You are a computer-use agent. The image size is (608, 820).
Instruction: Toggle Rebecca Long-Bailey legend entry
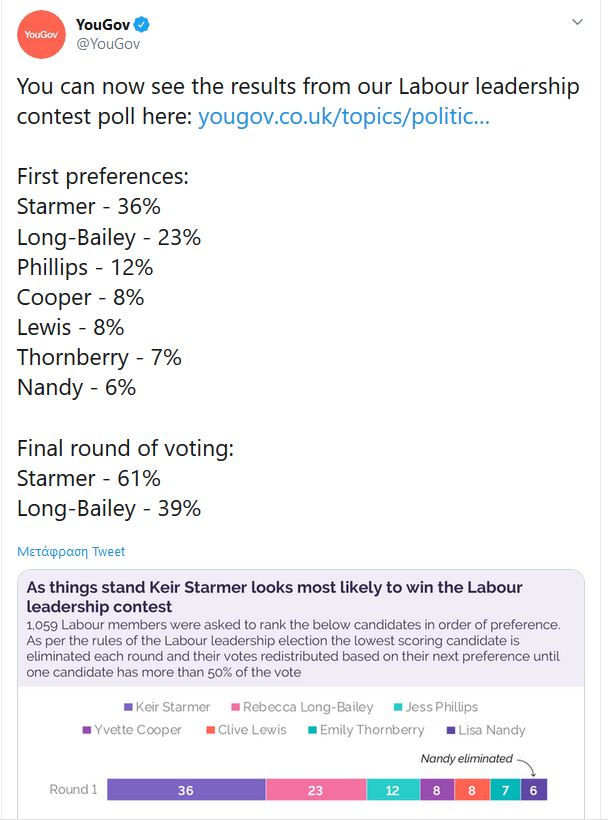tap(302, 707)
